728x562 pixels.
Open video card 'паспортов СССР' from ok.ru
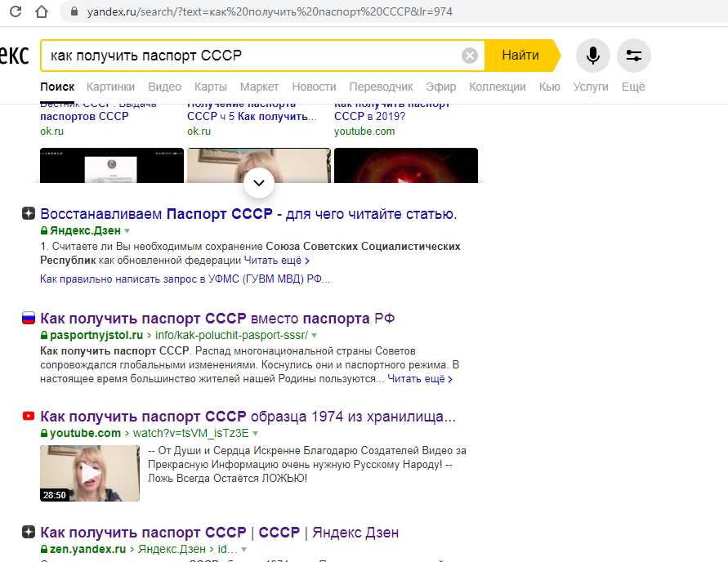pyautogui.click(x=84, y=116)
